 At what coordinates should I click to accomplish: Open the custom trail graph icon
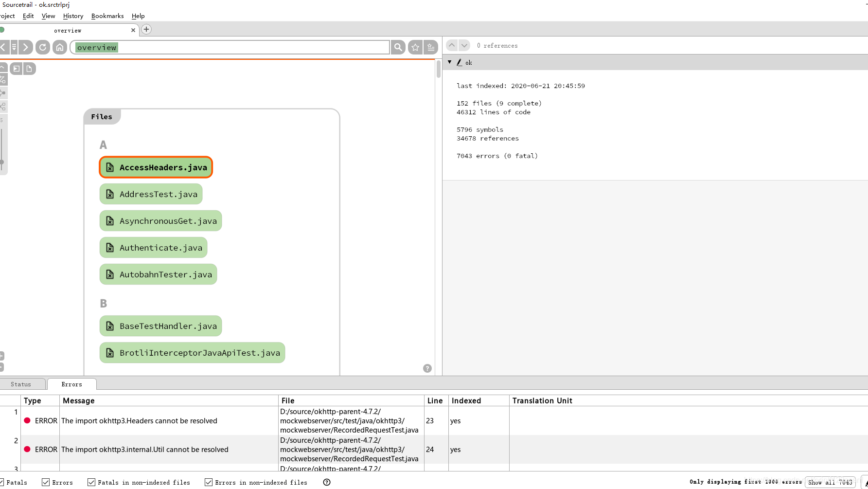(3, 79)
